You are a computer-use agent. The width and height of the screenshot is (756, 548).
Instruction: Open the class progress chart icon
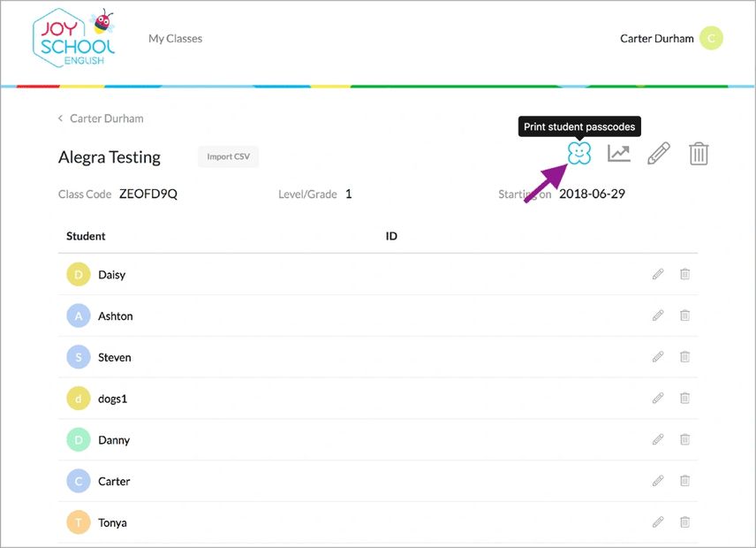[619, 154]
